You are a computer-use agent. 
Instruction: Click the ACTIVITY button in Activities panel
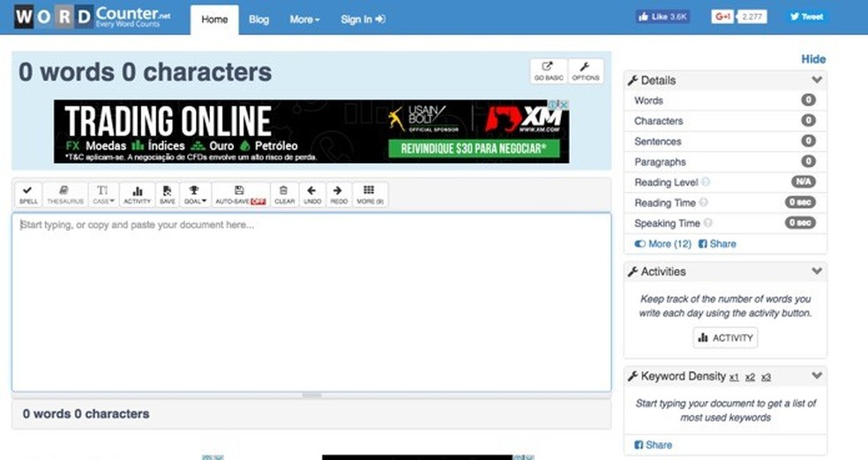click(x=725, y=338)
